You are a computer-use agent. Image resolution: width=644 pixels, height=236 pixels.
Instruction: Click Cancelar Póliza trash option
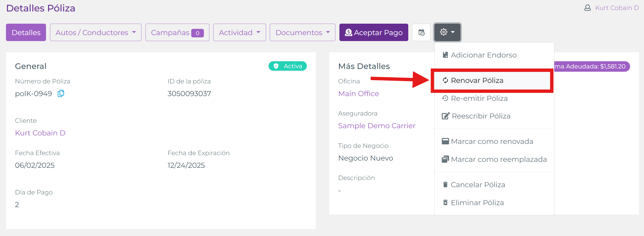tap(477, 185)
